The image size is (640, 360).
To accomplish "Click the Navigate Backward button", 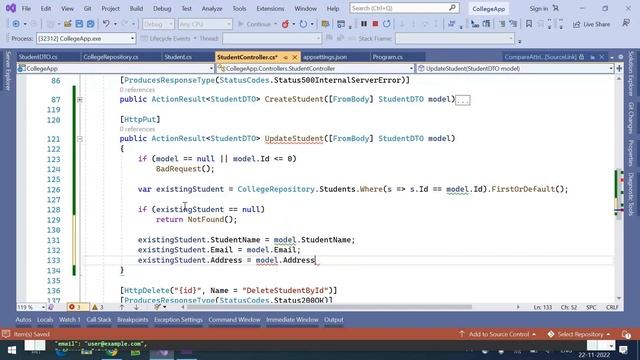I will 16,24.
